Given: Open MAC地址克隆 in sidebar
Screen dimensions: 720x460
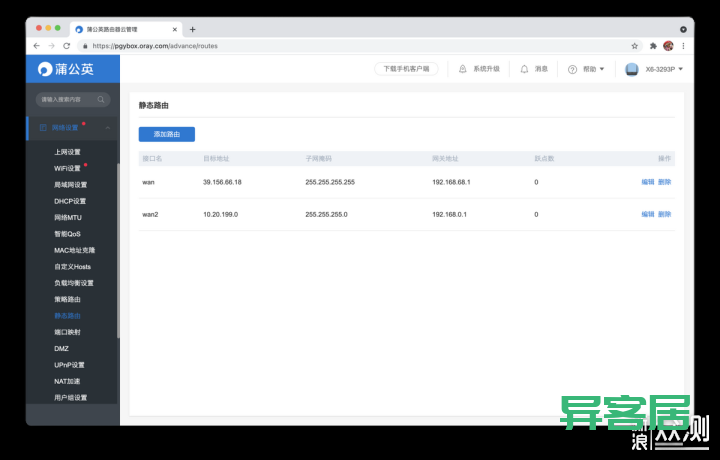Looking at the screenshot, I should (x=74, y=250).
